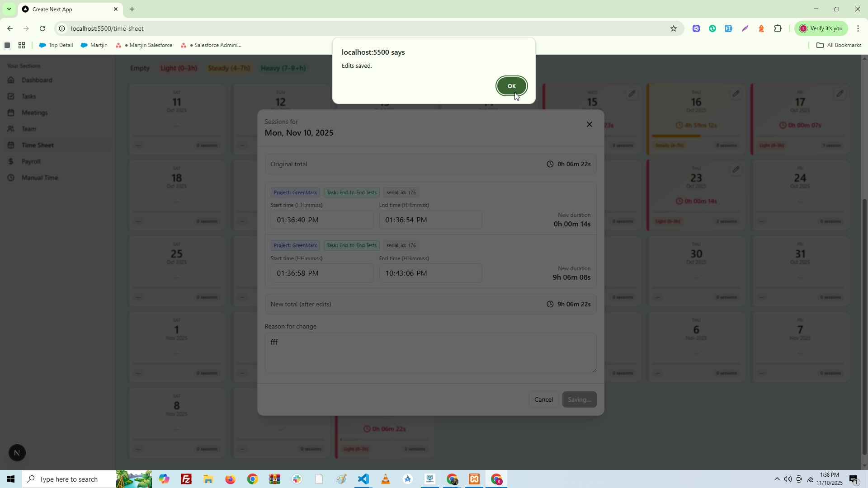Open Payroll section in sidebar
The height and width of the screenshot is (488, 868).
click(31, 161)
